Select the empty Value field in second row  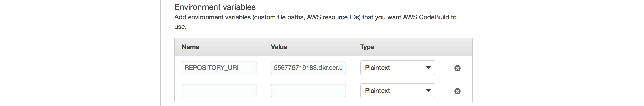[308, 91]
